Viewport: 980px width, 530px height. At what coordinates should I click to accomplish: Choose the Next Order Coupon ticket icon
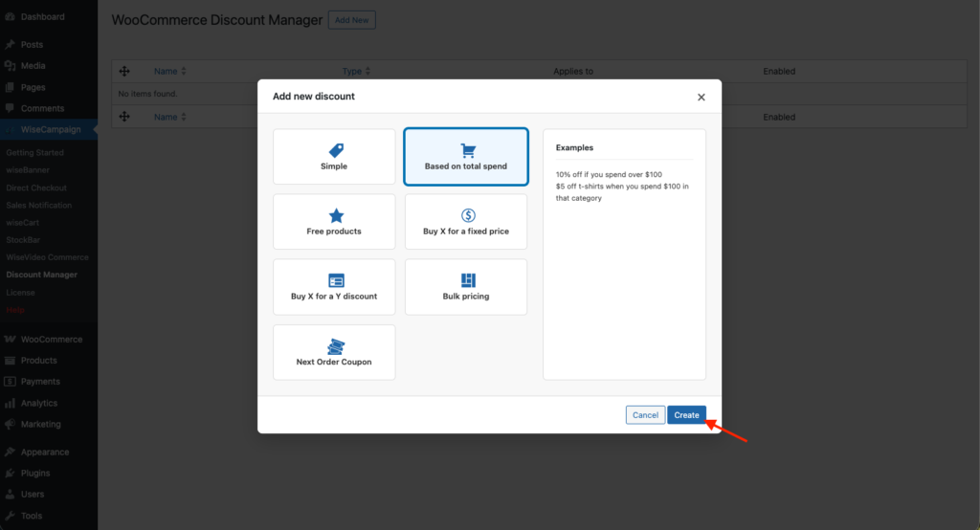[x=336, y=346]
